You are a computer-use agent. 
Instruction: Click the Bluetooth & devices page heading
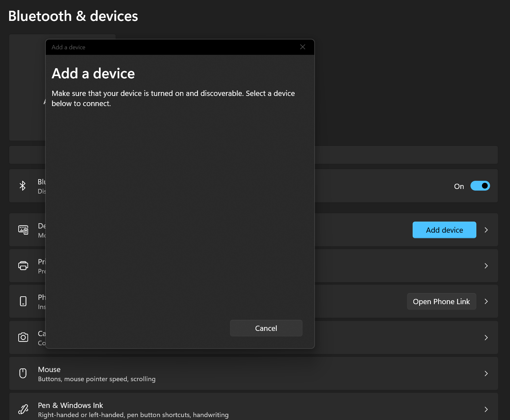73,16
